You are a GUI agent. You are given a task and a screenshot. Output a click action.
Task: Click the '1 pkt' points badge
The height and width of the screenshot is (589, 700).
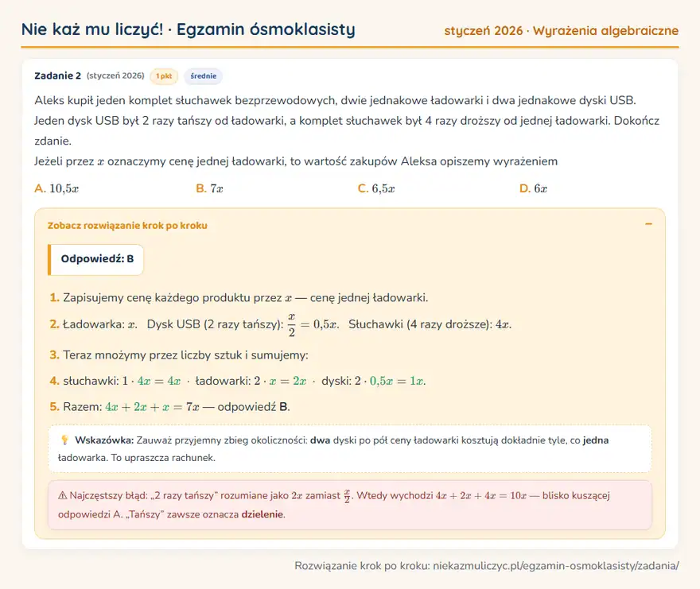point(164,76)
